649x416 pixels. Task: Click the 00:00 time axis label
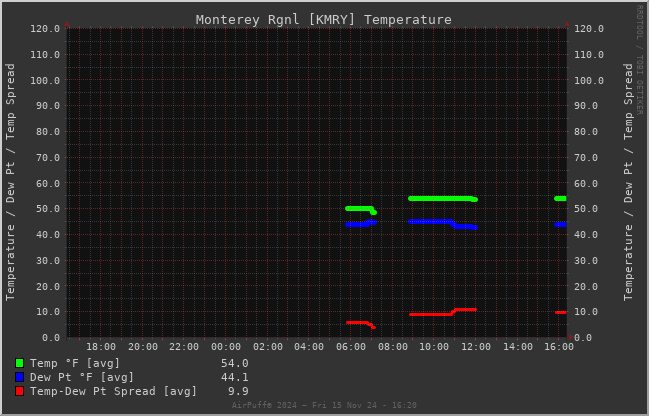coord(226,347)
